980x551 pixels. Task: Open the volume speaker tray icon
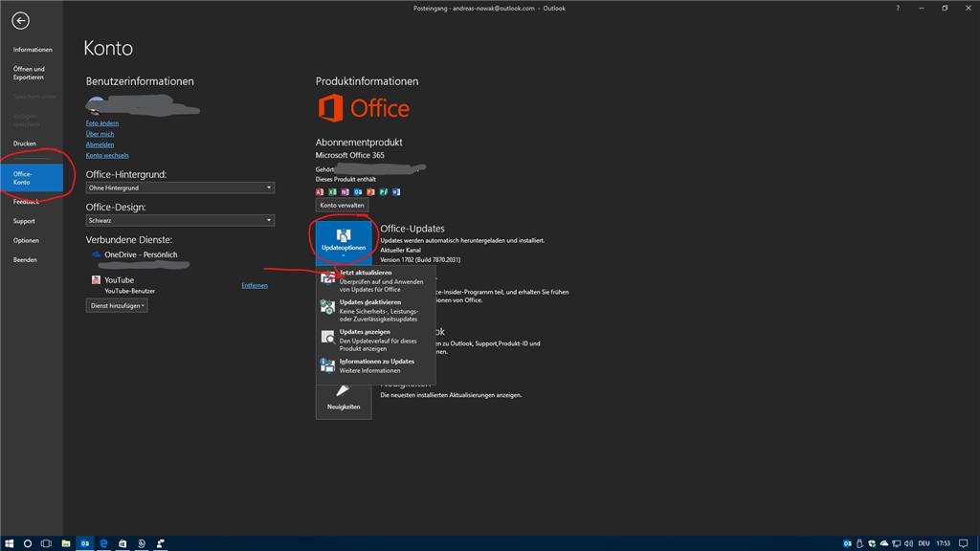tap(909, 543)
